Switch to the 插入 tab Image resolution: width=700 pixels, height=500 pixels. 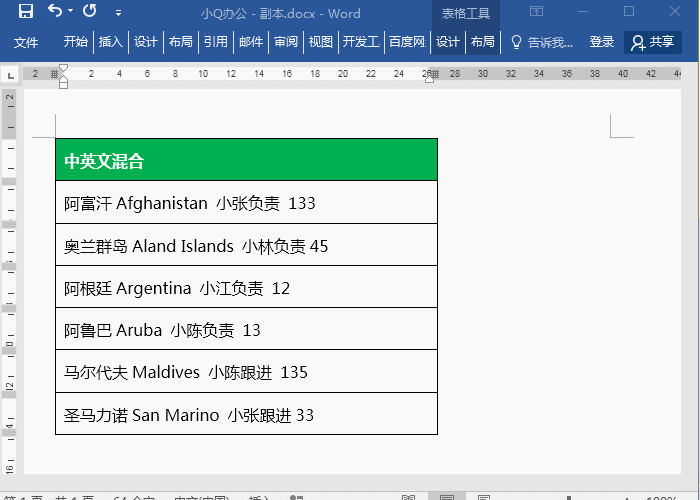pyautogui.click(x=110, y=42)
